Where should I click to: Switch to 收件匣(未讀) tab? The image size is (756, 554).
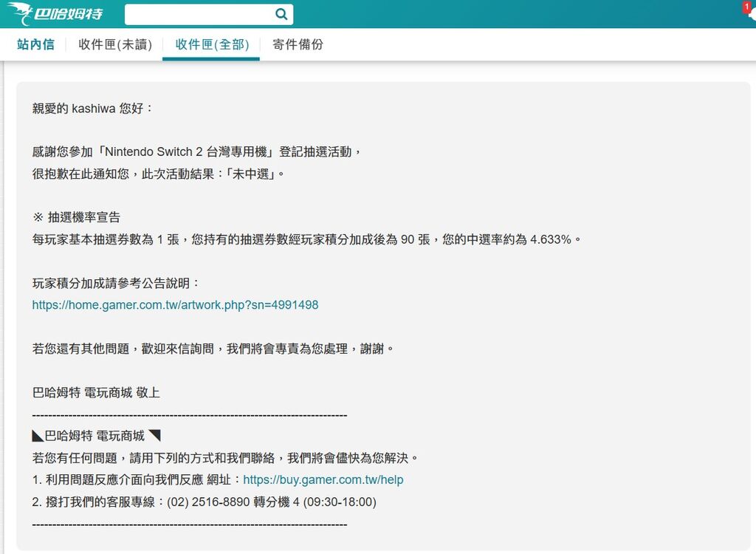pyautogui.click(x=115, y=44)
